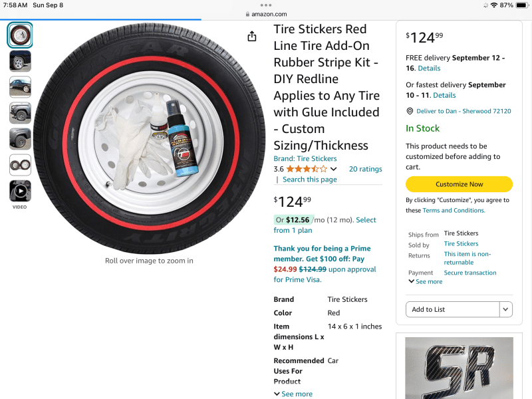Open the rating breakdown dropdown arrow
532x399 pixels.
tap(334, 170)
